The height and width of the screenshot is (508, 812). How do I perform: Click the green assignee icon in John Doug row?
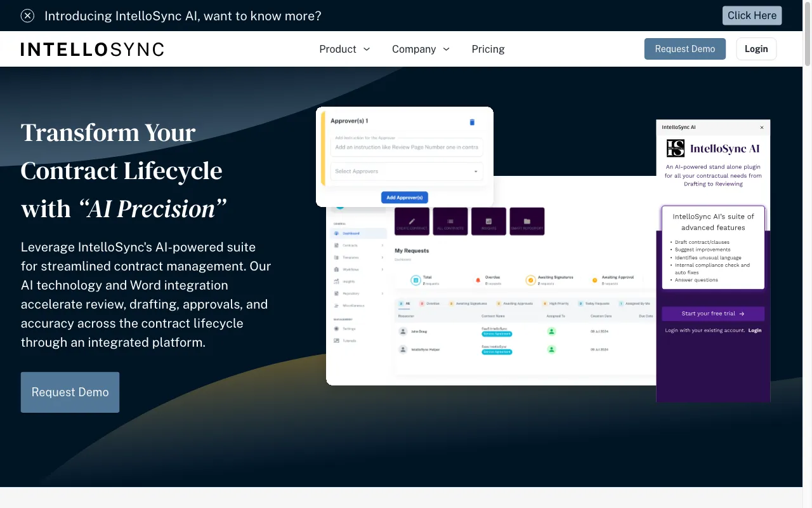pyautogui.click(x=551, y=331)
